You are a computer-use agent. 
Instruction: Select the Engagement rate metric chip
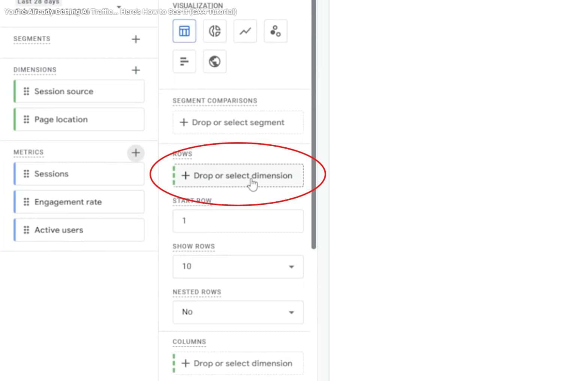(x=79, y=202)
